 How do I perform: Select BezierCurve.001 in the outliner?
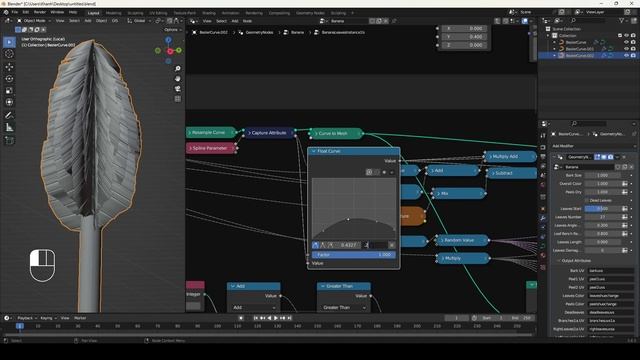580,49
